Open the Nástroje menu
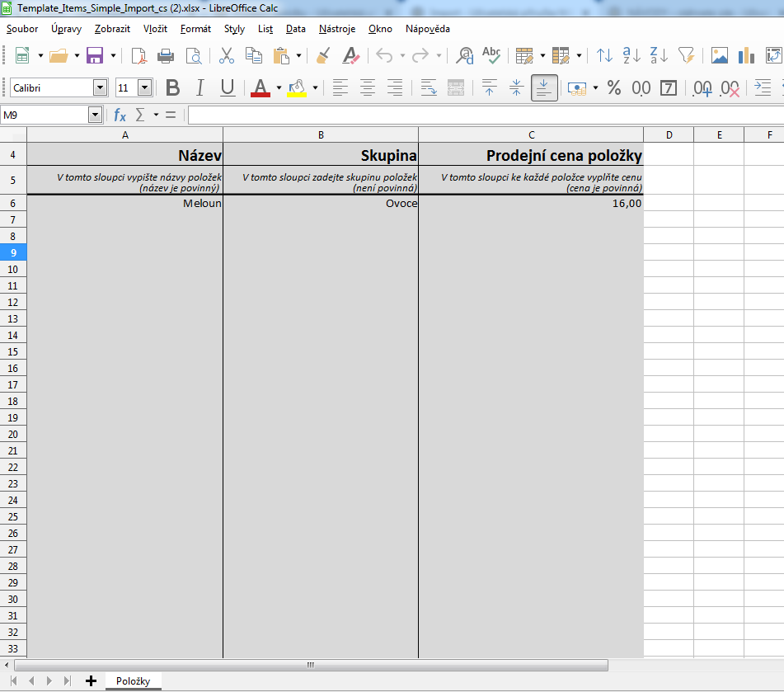 pos(337,29)
